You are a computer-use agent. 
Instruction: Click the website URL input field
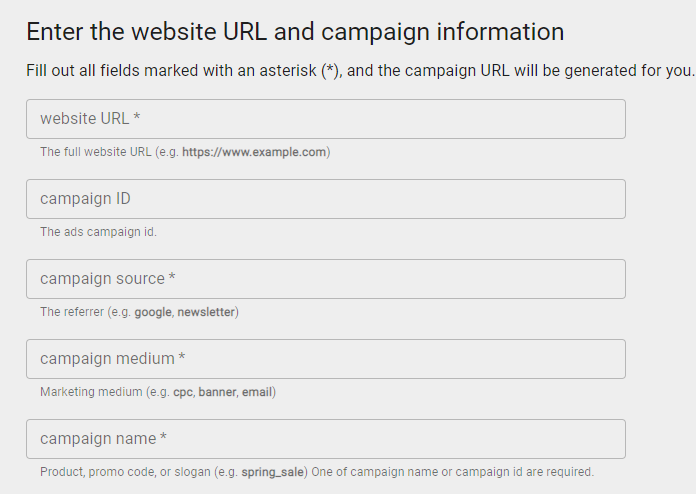tap(325, 119)
